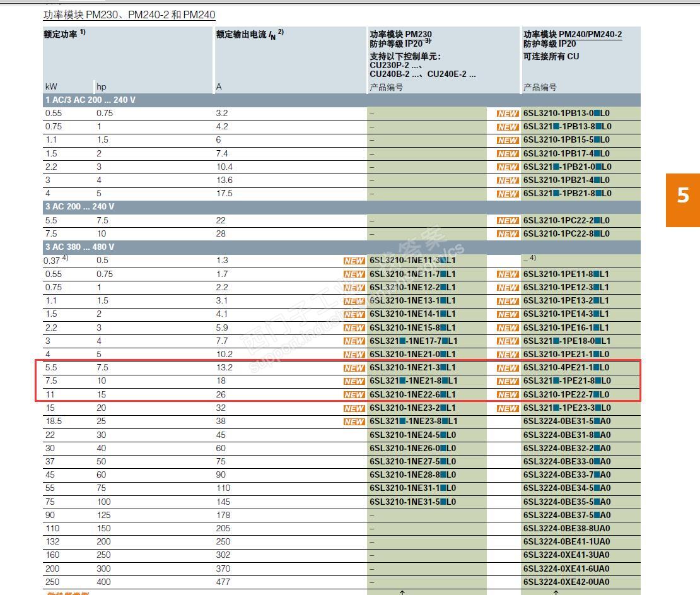Select product number 6SL3224-0XE41-3UA0

coord(567,555)
